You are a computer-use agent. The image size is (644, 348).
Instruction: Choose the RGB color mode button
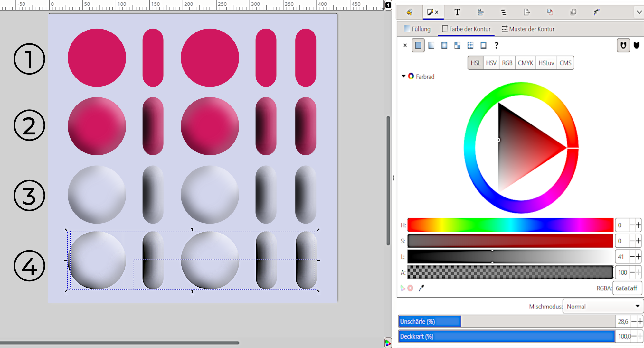pos(507,63)
